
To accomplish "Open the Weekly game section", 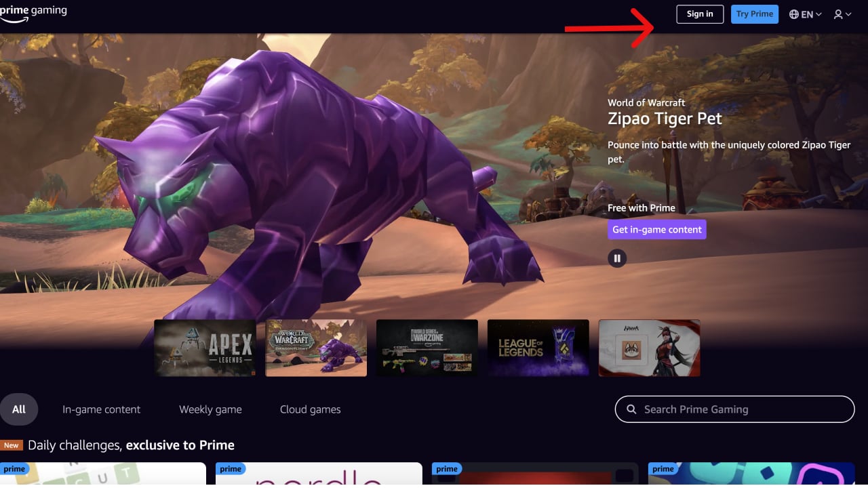I will 210,409.
